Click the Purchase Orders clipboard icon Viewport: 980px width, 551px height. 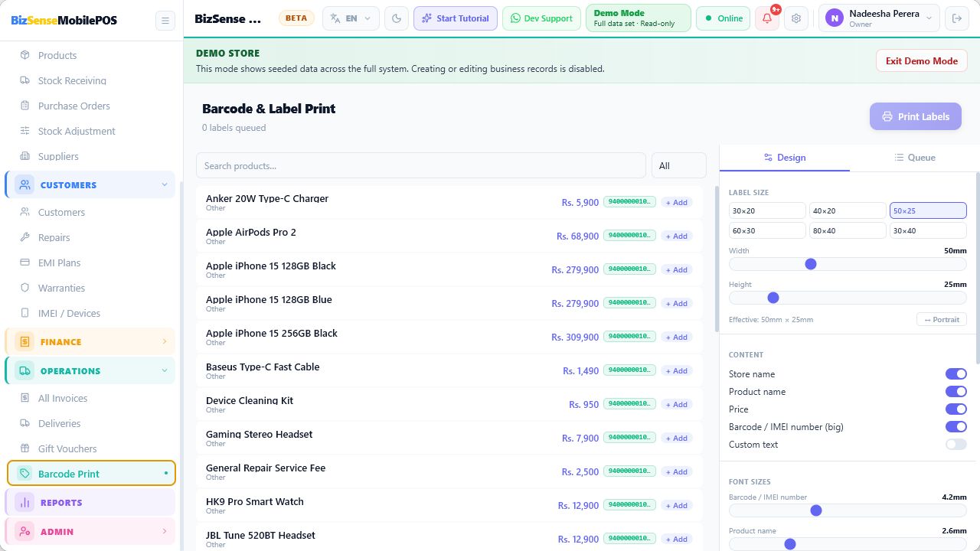(x=25, y=106)
